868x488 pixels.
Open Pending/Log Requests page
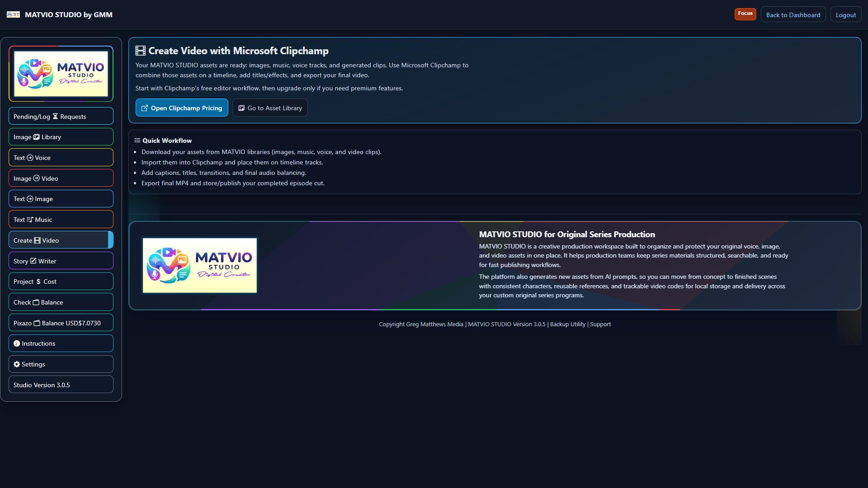click(61, 116)
